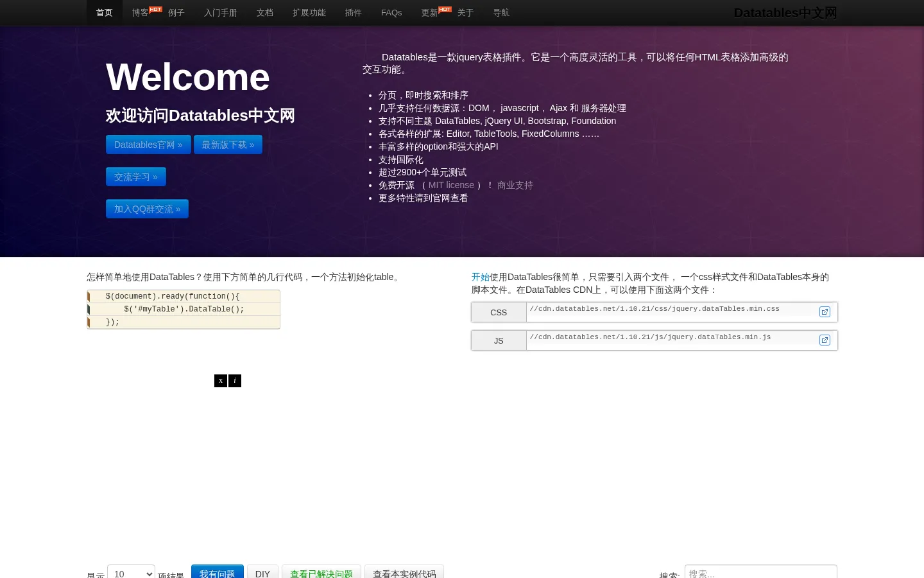Click the Welcome heading
The height and width of the screenshot is (578, 924).
(187, 77)
